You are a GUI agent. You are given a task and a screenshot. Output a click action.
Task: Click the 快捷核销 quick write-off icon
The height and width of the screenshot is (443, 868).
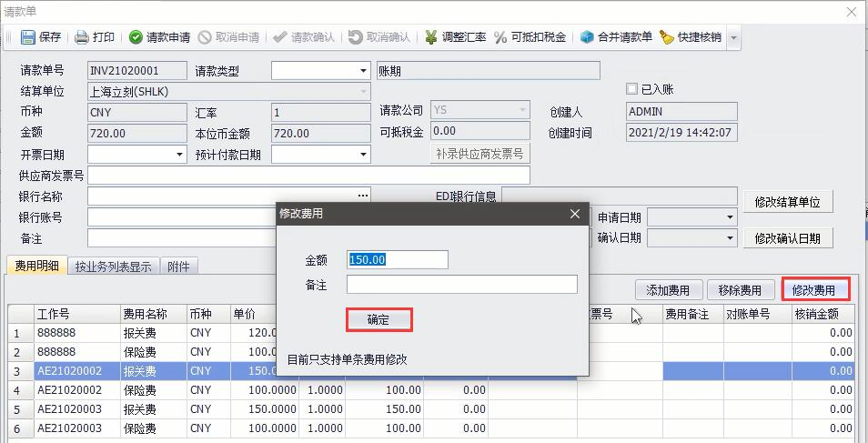pos(667,37)
